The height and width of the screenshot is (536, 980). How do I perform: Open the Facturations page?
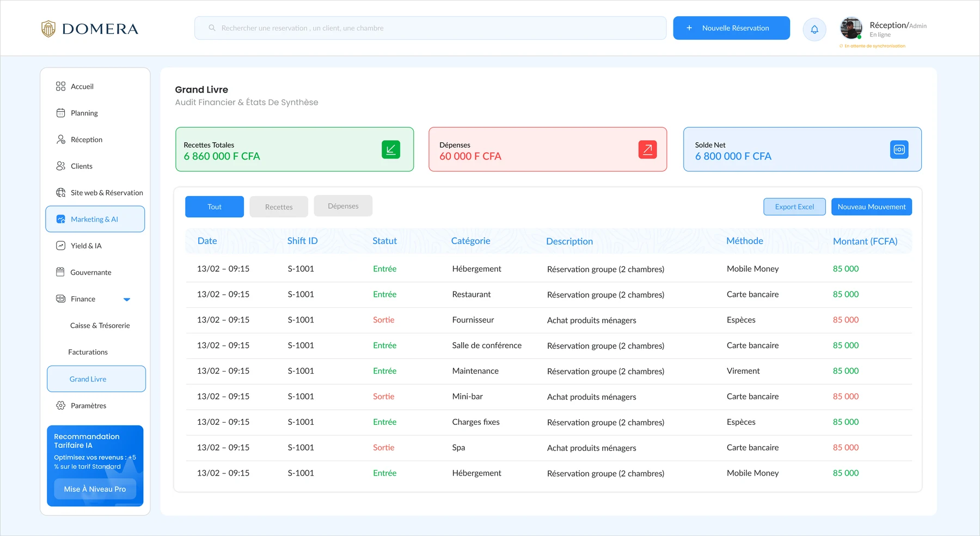click(88, 352)
